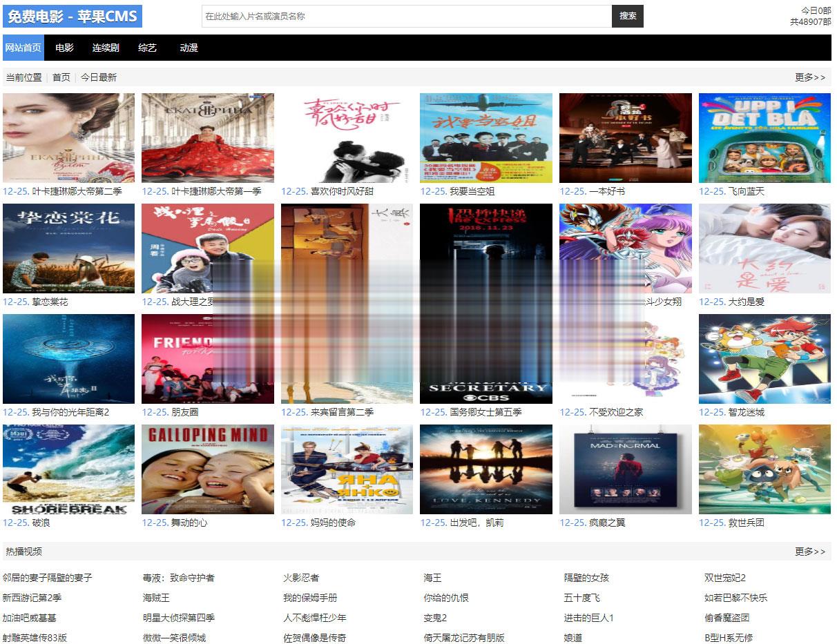The height and width of the screenshot is (644, 837).
Task: Open the 舞动的心 GALLOPING MIND poster
Action: tap(208, 469)
